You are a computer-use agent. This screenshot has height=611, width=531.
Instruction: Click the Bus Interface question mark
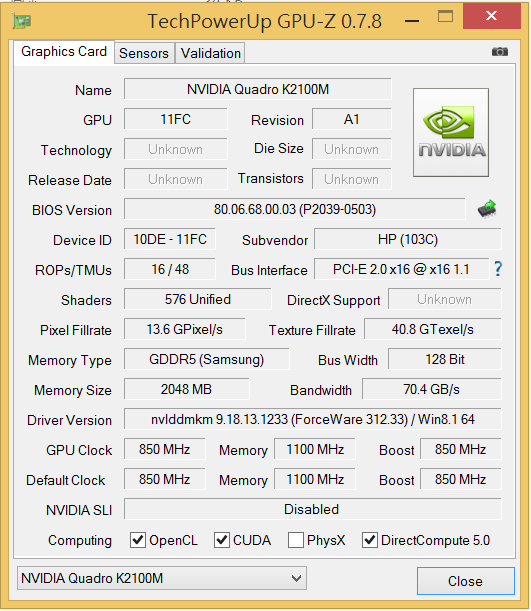[498, 269]
